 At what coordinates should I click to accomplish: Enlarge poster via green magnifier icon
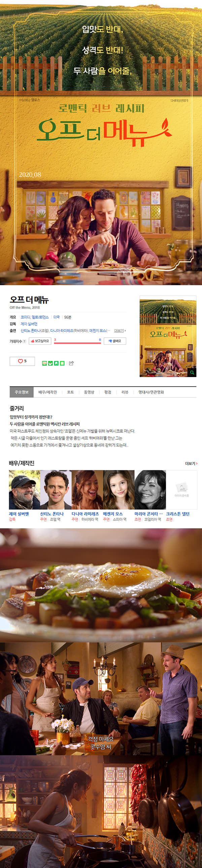[192, 372]
